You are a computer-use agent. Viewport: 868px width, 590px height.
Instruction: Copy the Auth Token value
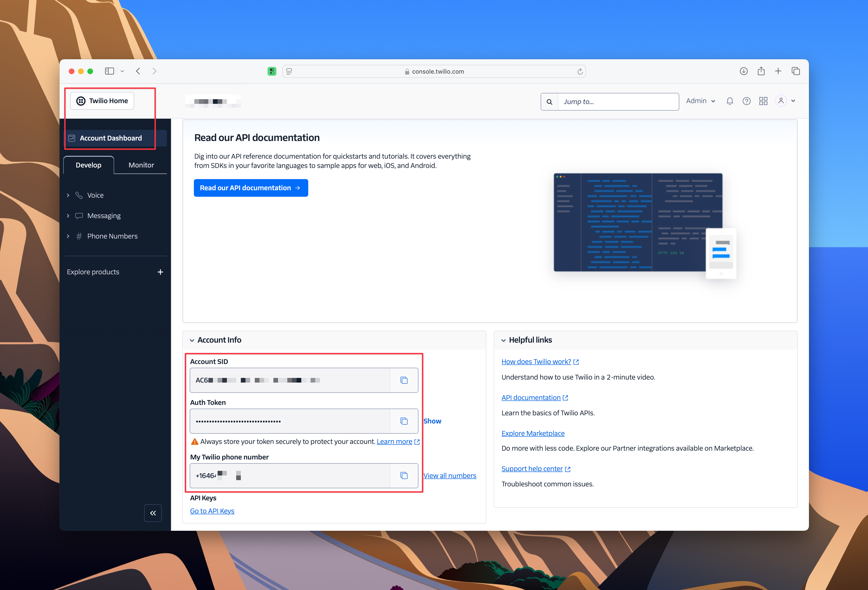[x=404, y=421]
